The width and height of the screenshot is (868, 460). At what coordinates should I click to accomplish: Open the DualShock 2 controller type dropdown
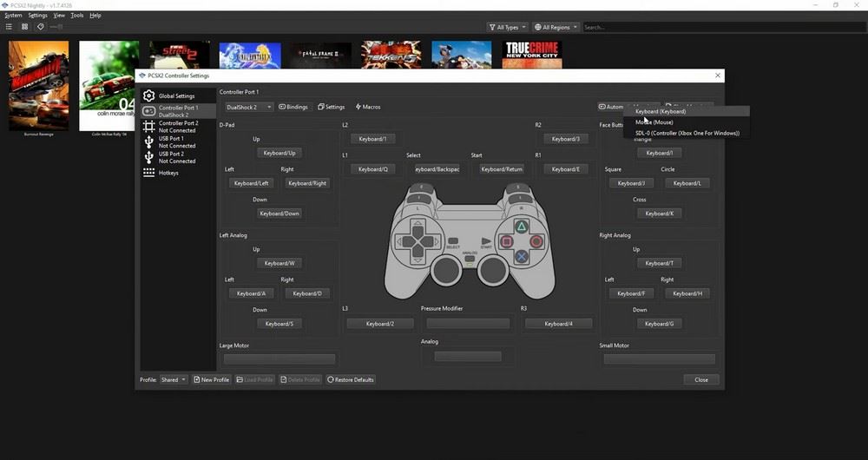click(248, 107)
